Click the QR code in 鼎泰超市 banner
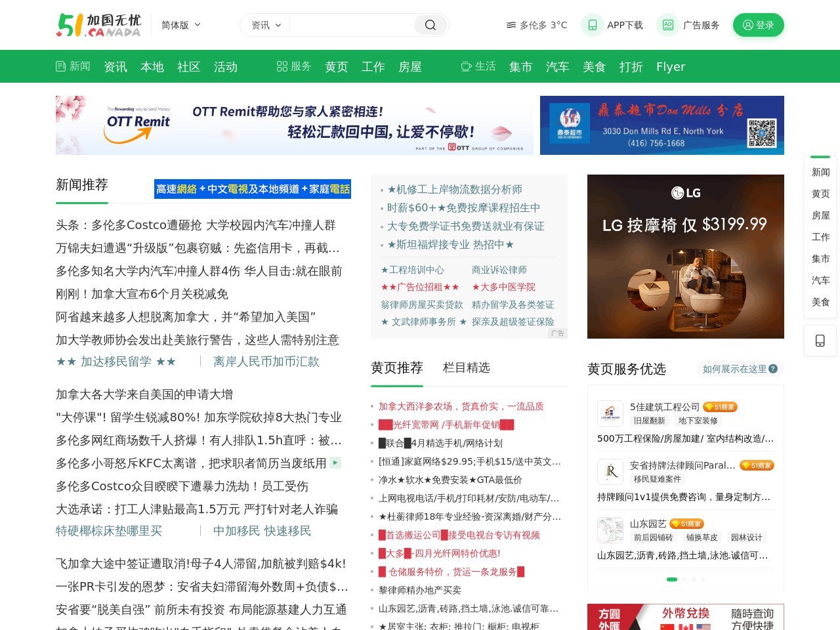The height and width of the screenshot is (630, 840). click(x=762, y=133)
